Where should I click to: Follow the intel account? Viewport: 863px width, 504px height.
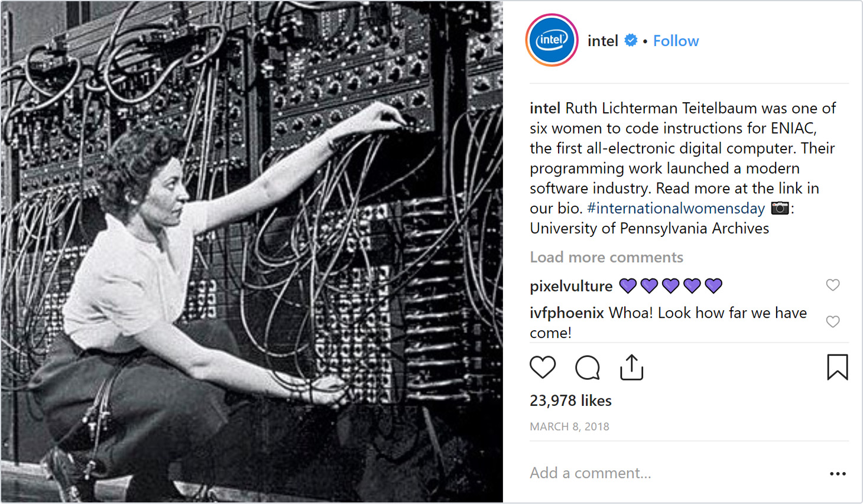[x=676, y=41]
